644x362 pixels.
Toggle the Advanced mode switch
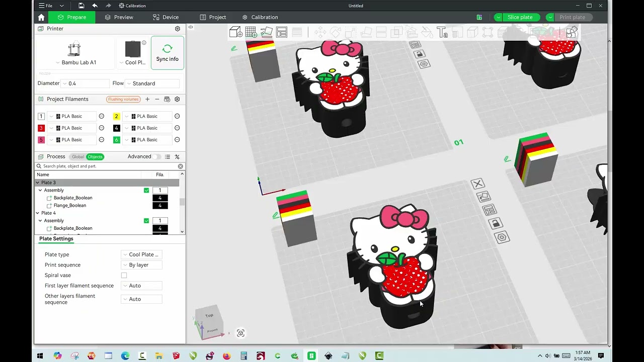[158, 157]
